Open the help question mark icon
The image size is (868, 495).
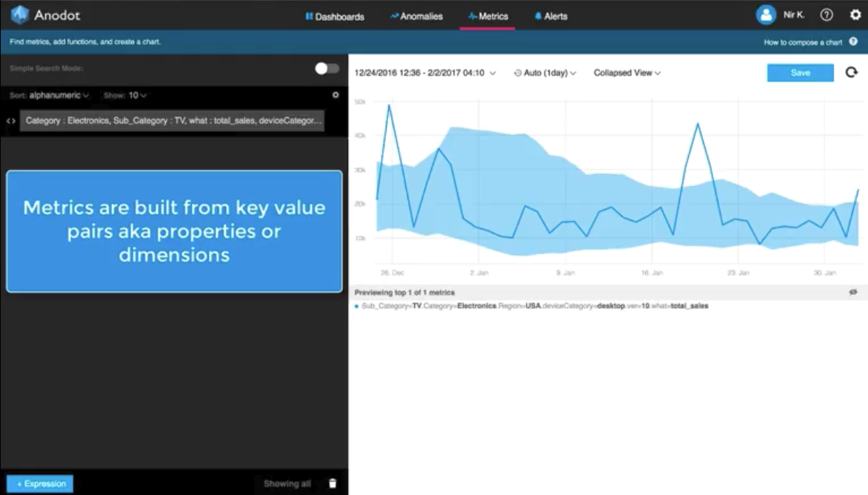(x=826, y=15)
